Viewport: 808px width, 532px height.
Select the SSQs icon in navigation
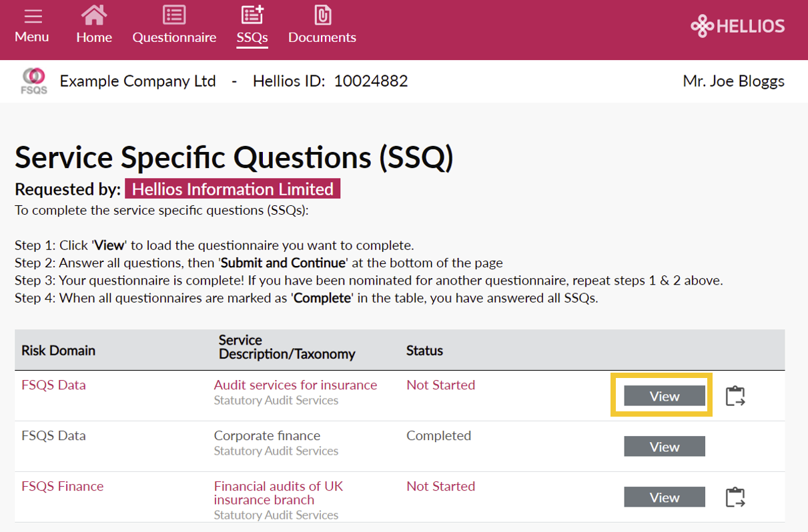[252, 15]
